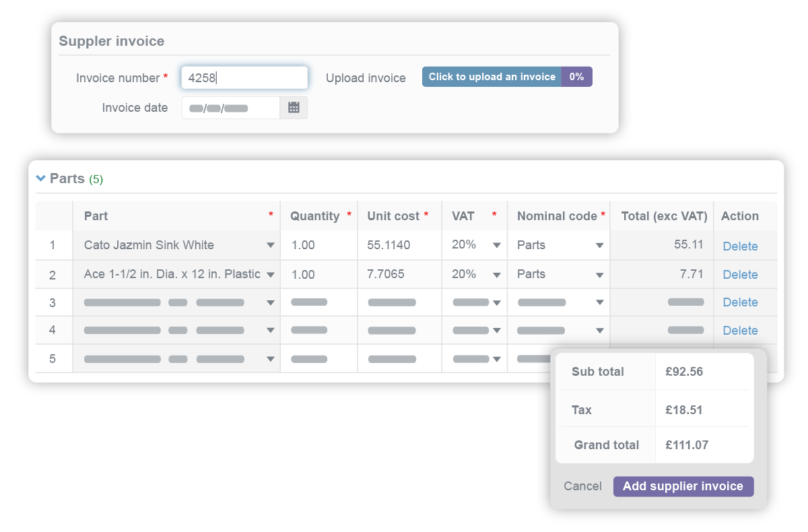
Task: Delete the Cato Jazmin Sink White line
Action: tap(740, 244)
